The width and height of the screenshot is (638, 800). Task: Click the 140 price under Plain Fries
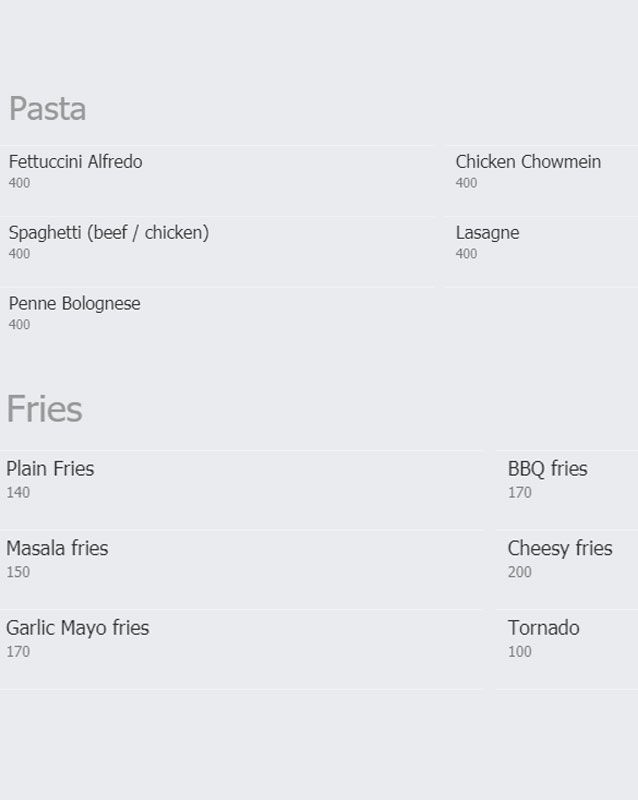click(18, 493)
